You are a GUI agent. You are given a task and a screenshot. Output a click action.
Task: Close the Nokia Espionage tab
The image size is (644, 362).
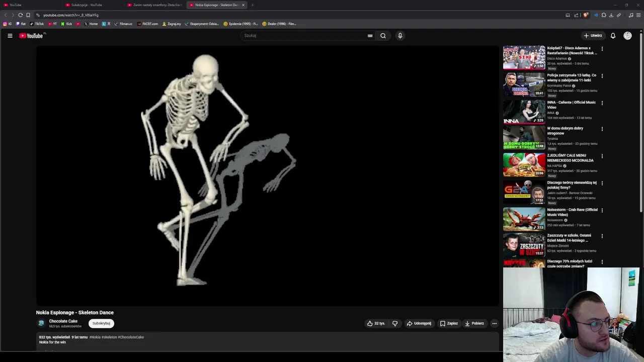pyautogui.click(x=243, y=5)
